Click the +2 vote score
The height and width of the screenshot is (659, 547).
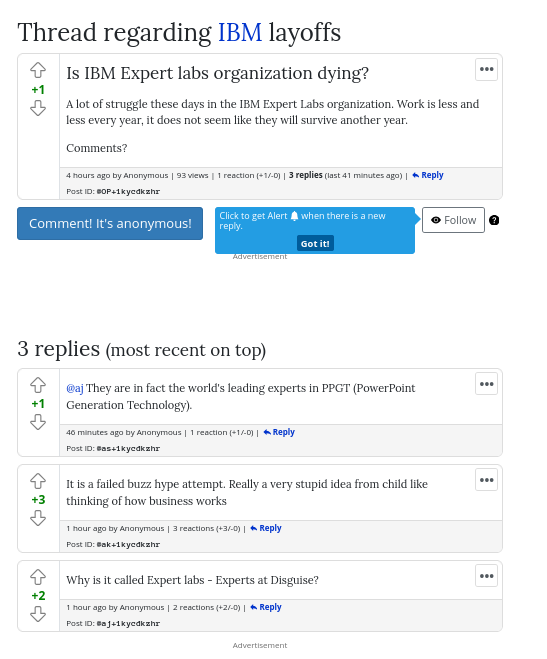point(38,596)
